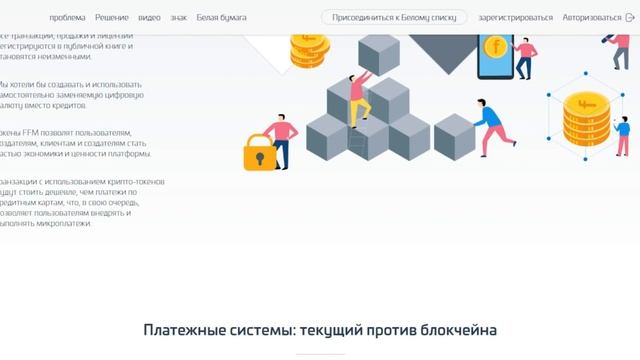The height and width of the screenshot is (360, 640).
Task: Open the "зарегистрироваться" link
Action: (516, 18)
